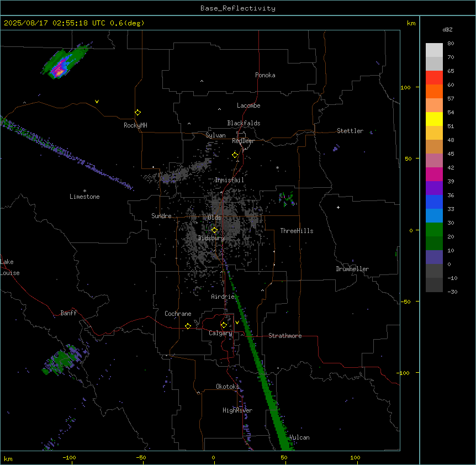The image size is (476, 465).
Task: Click the Lake Louise label
Action: (10, 267)
